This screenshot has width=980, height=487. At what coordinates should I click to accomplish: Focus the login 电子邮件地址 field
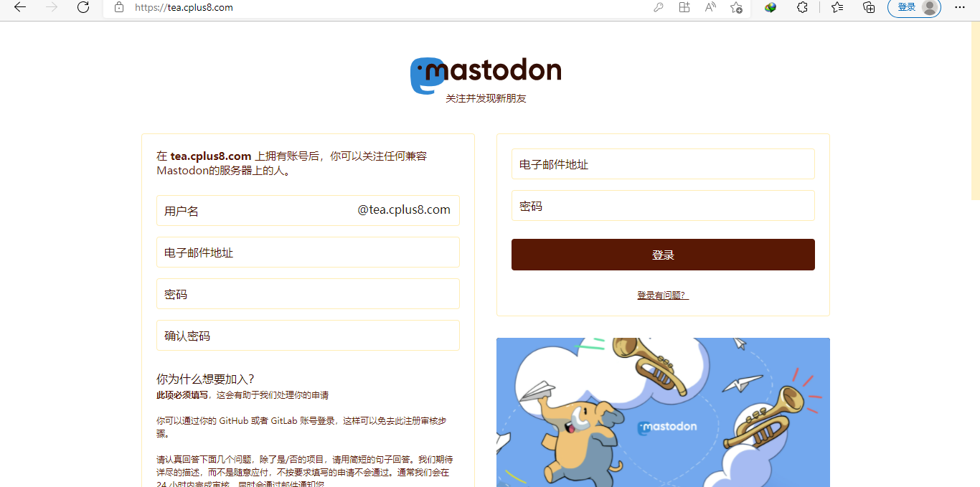[663, 164]
